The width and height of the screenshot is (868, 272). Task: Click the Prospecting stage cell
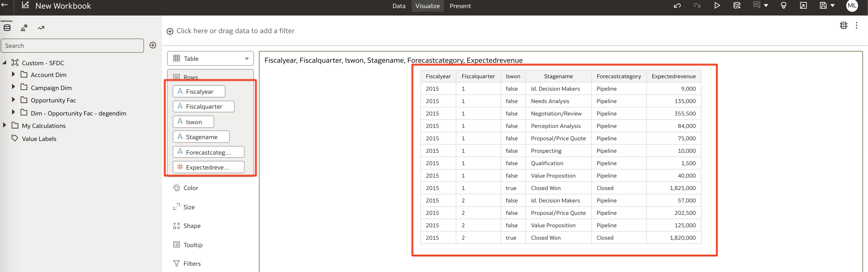pyautogui.click(x=558, y=151)
